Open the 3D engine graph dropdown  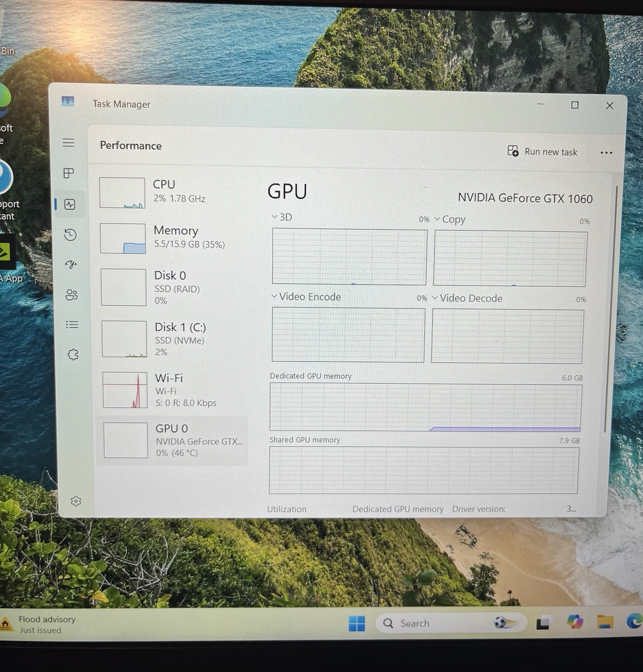click(282, 217)
